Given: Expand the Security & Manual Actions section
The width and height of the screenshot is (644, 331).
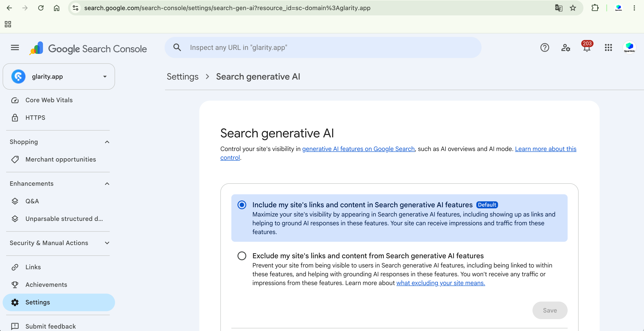Looking at the screenshot, I should coord(107,243).
